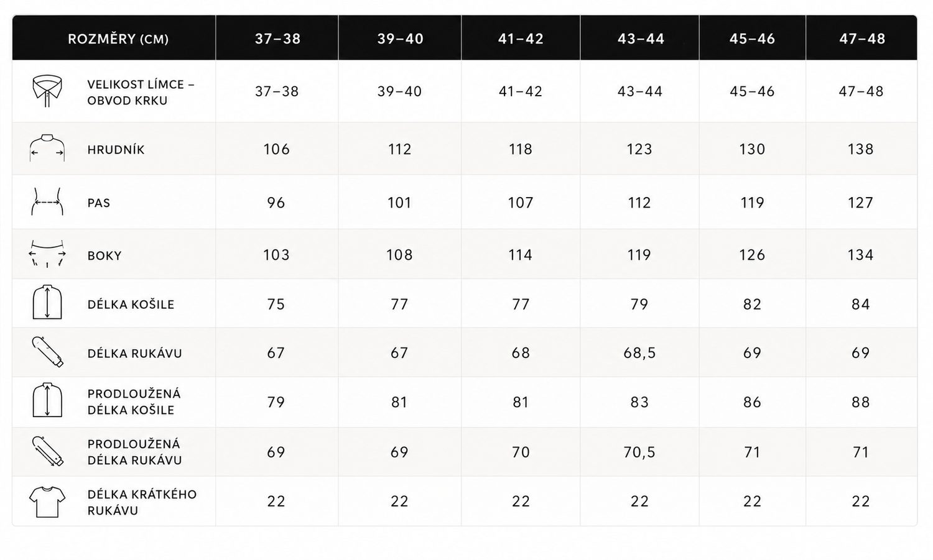Click the extended sleeve length icon
This screenshot has height=560, width=933.
point(47,451)
